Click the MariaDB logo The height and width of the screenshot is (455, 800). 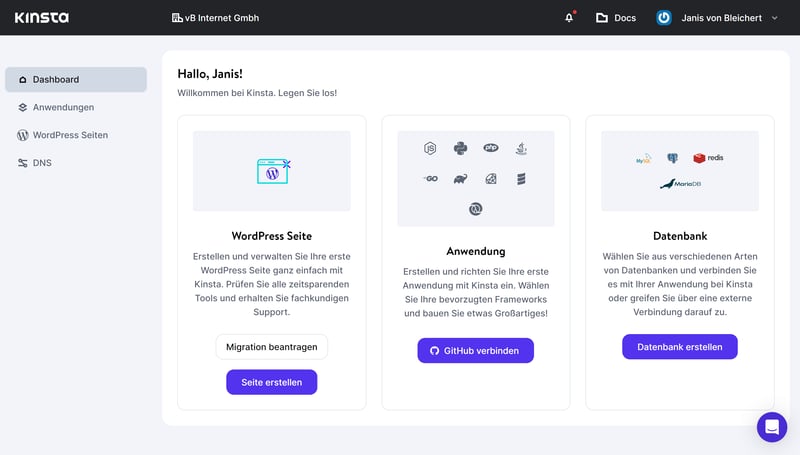(x=680, y=184)
